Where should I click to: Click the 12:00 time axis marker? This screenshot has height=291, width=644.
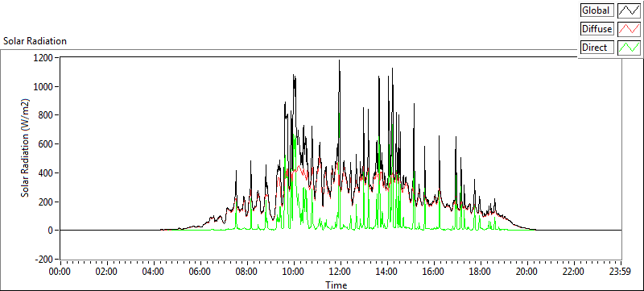tap(341, 272)
